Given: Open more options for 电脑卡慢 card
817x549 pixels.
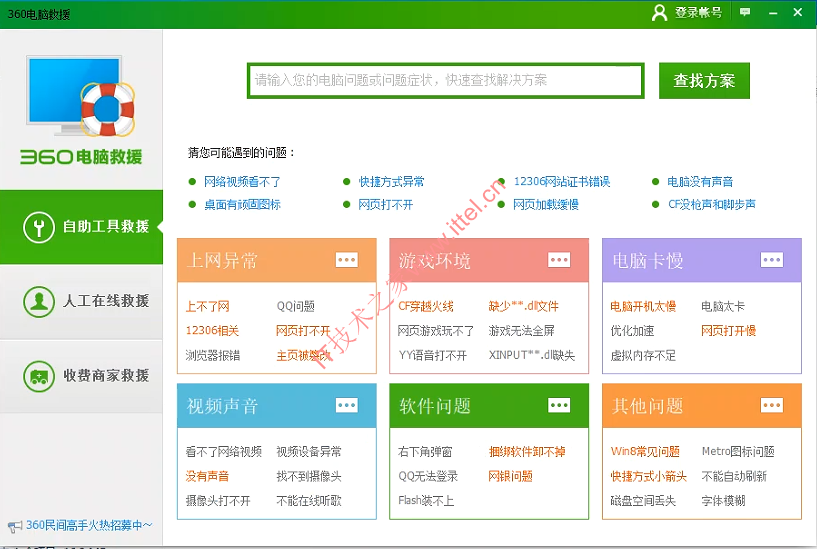Looking at the screenshot, I should (772, 260).
